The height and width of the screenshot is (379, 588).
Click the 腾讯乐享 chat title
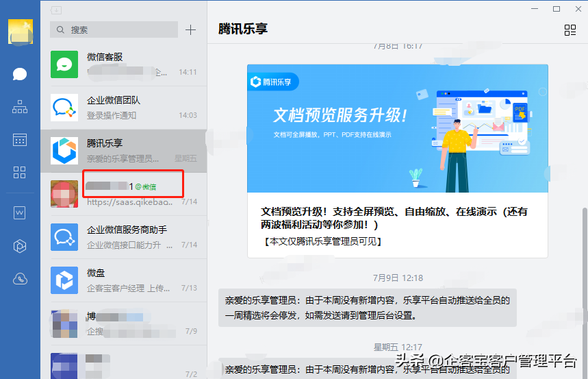point(243,29)
